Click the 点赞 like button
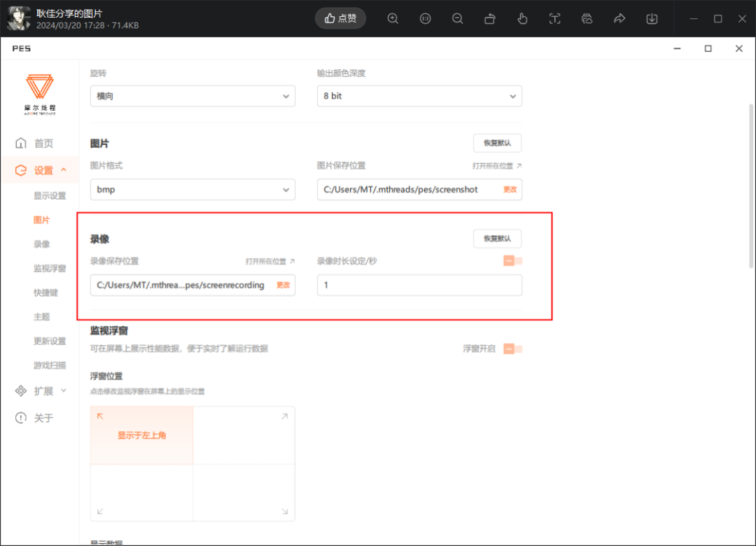The height and width of the screenshot is (546, 756). 341,19
